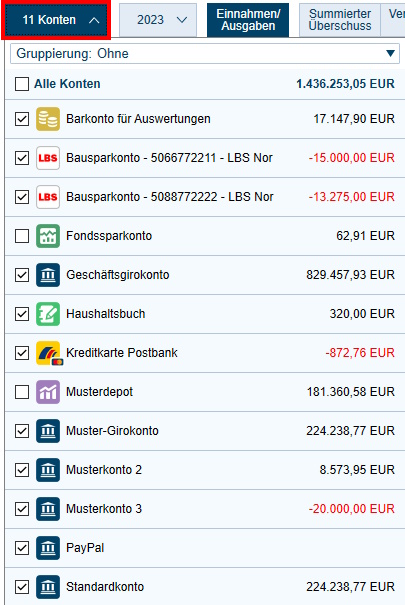Enable the Fondssparkonto checkbox
Screen dimensions: 405x605
[22, 236]
